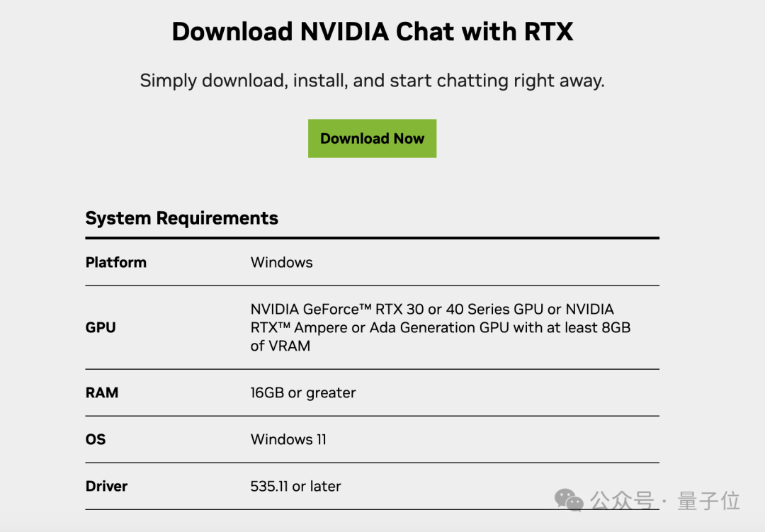Click the 公众号 watermark text
This screenshot has height=532, width=765.
[x=622, y=502]
